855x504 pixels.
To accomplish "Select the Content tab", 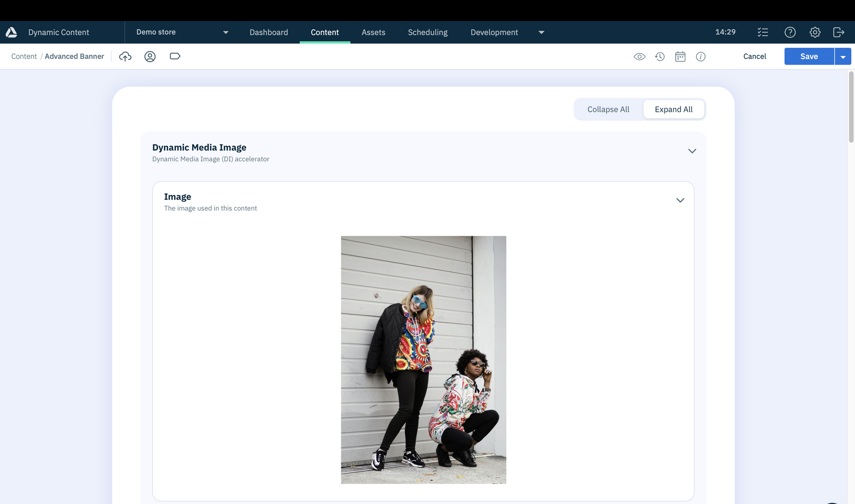I will coord(325,32).
